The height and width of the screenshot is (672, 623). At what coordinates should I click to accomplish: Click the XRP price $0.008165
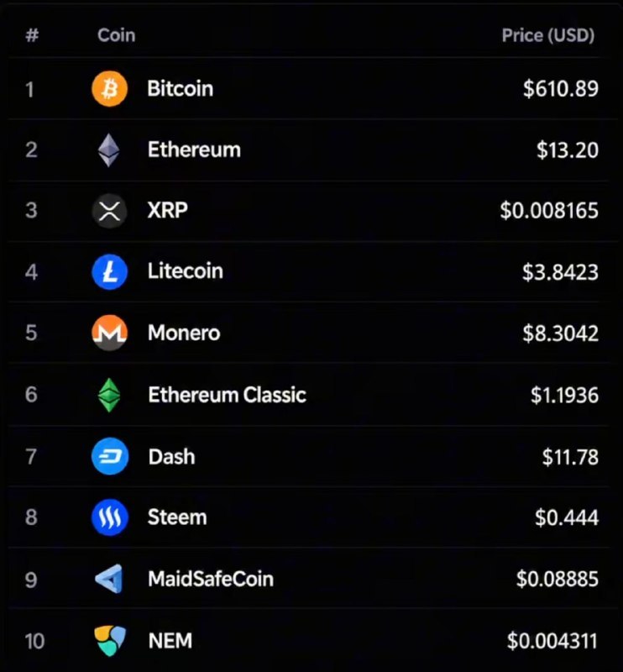[549, 211]
